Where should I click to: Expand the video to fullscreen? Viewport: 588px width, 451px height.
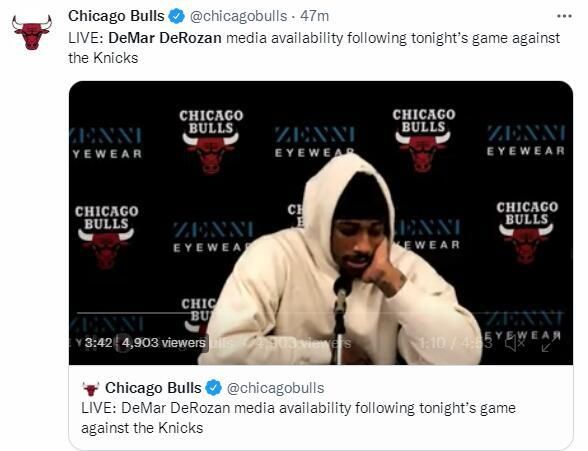[x=549, y=343]
